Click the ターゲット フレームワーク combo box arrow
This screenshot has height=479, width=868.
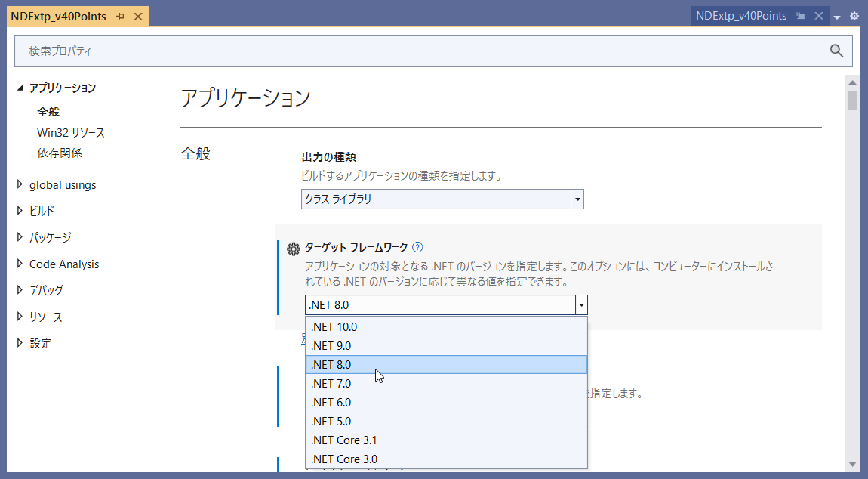click(x=580, y=305)
